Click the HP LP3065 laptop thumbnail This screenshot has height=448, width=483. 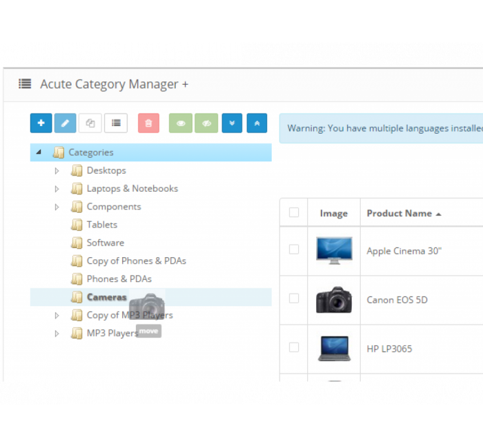coord(334,348)
